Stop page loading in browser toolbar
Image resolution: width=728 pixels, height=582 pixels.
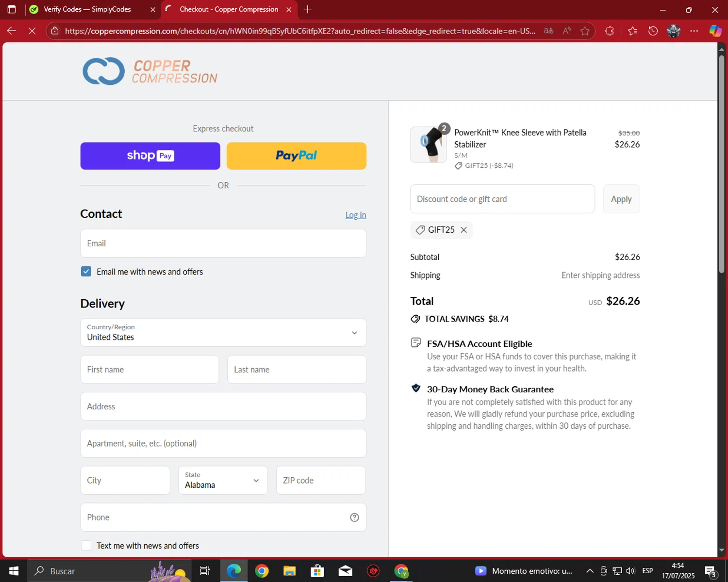pyautogui.click(x=32, y=31)
